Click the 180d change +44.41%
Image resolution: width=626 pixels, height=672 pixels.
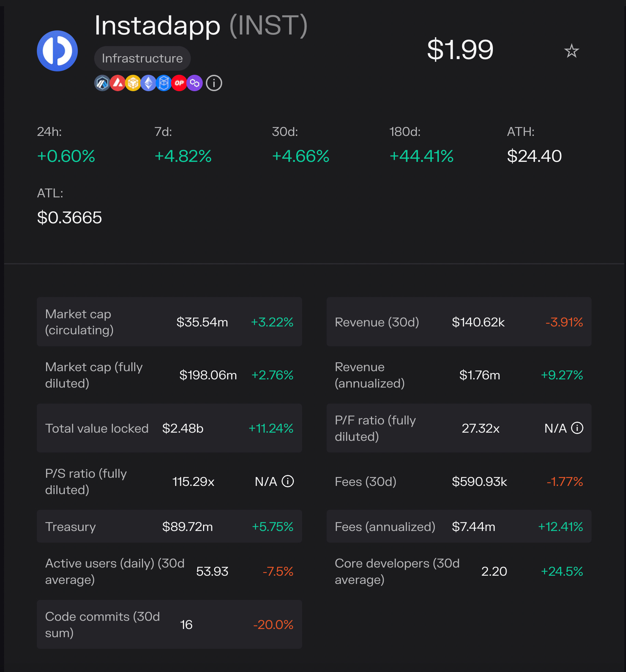(x=422, y=156)
